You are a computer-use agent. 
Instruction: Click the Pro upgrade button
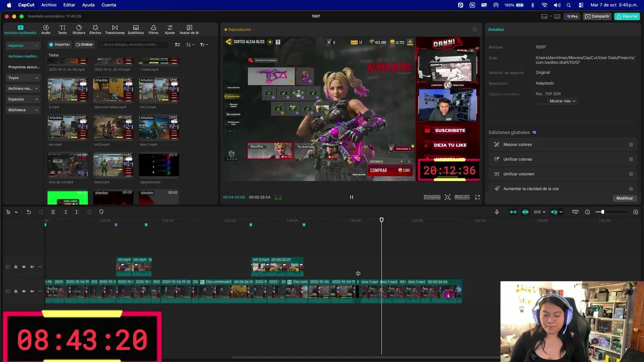click(572, 17)
